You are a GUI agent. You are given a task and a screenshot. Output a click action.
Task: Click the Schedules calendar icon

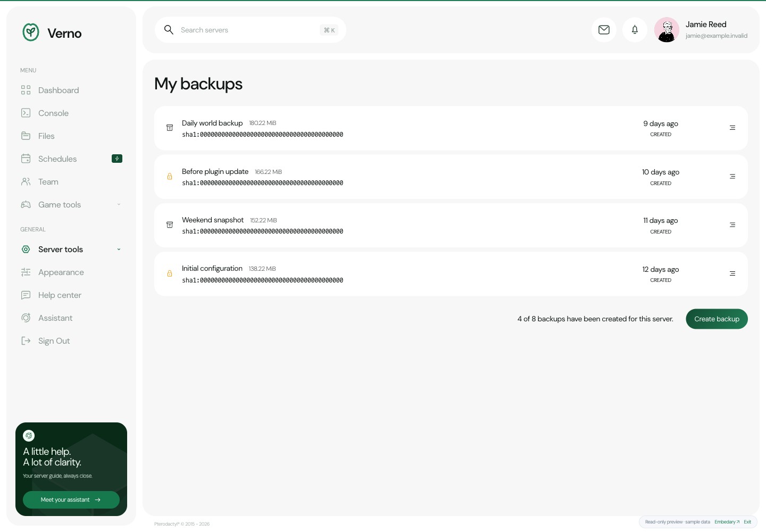click(26, 159)
